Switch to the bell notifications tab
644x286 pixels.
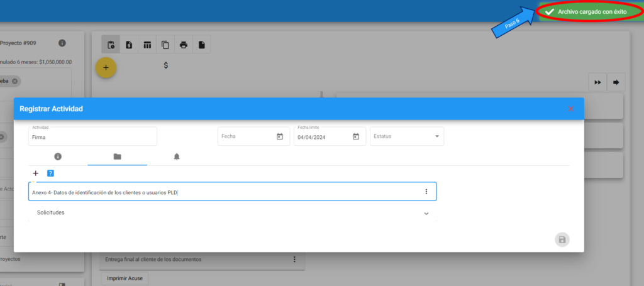pos(177,157)
